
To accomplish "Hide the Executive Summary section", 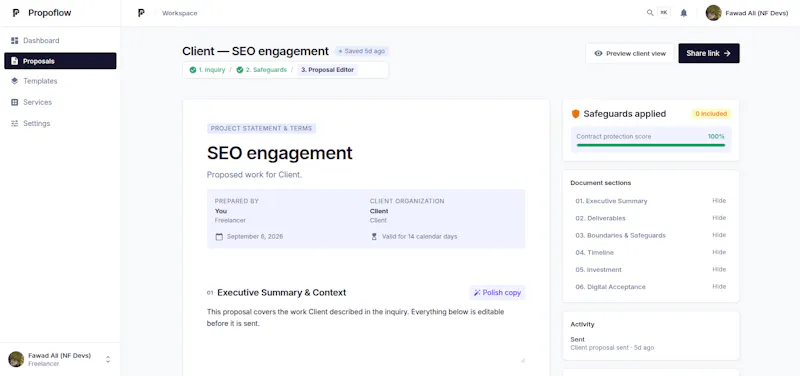I will tap(719, 201).
